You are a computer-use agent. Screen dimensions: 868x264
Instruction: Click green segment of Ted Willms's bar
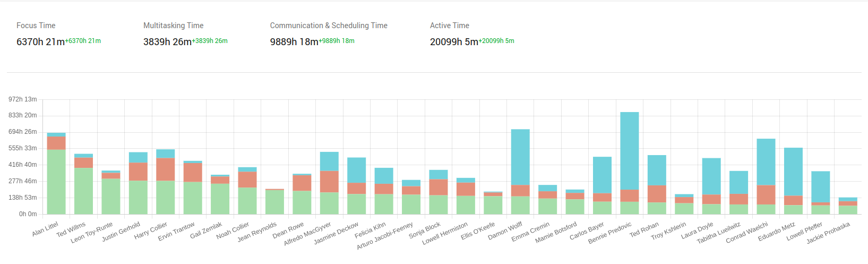tap(83, 191)
